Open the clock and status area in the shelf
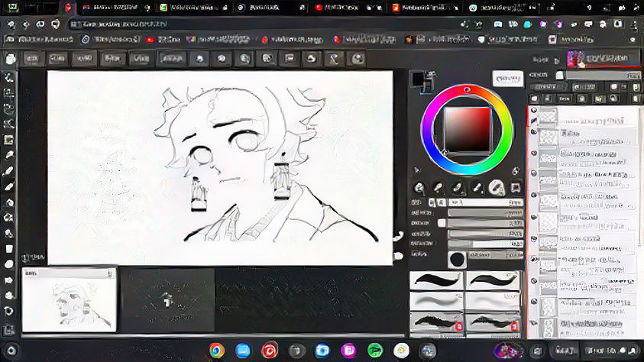Image resolution: width=644 pixels, height=362 pixels. pyautogui.click(x=612, y=351)
